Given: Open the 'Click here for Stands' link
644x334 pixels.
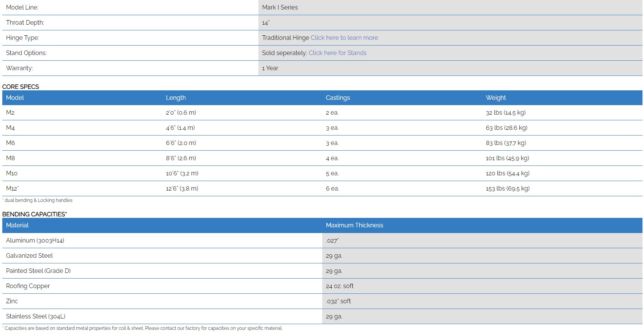Looking at the screenshot, I should (337, 53).
